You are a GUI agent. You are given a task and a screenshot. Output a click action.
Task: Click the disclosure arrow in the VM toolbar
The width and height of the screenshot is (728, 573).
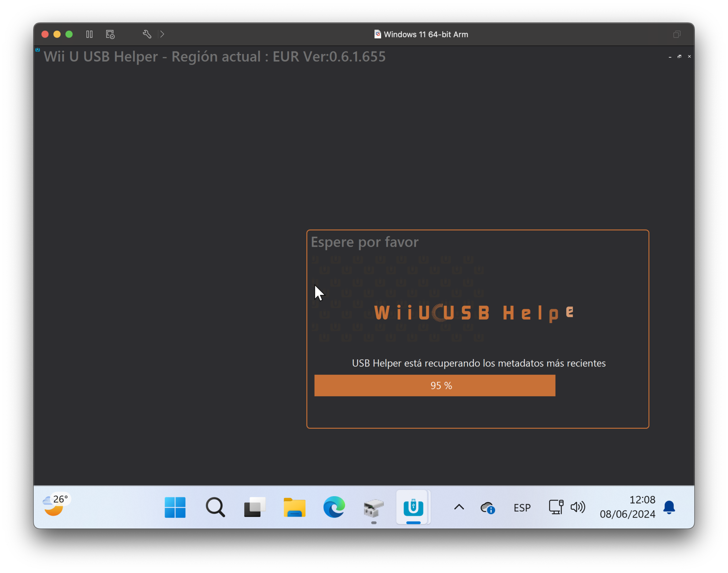pos(162,34)
